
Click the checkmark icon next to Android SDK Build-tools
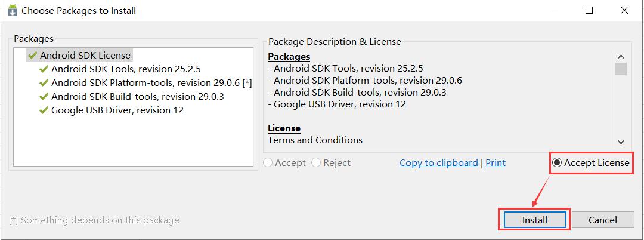click(44, 97)
